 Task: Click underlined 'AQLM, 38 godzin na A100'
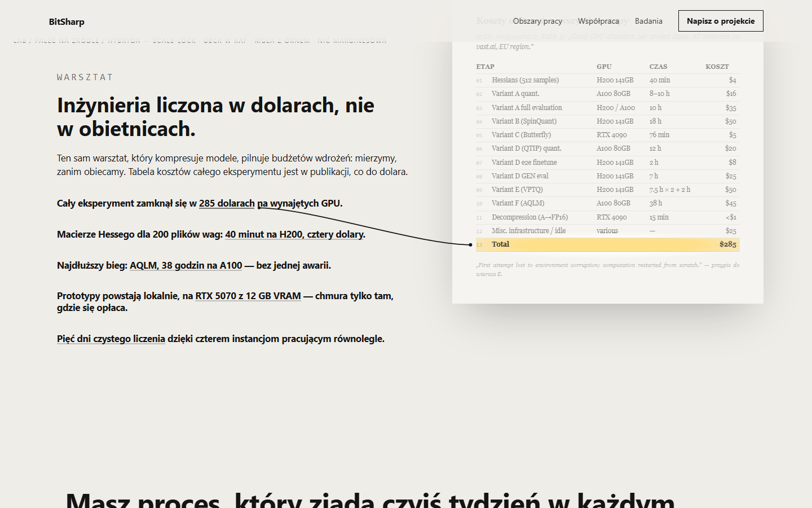pyautogui.click(x=186, y=265)
